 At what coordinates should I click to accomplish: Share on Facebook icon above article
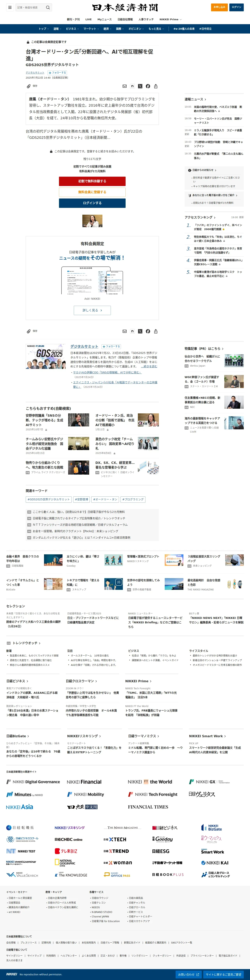point(148,86)
